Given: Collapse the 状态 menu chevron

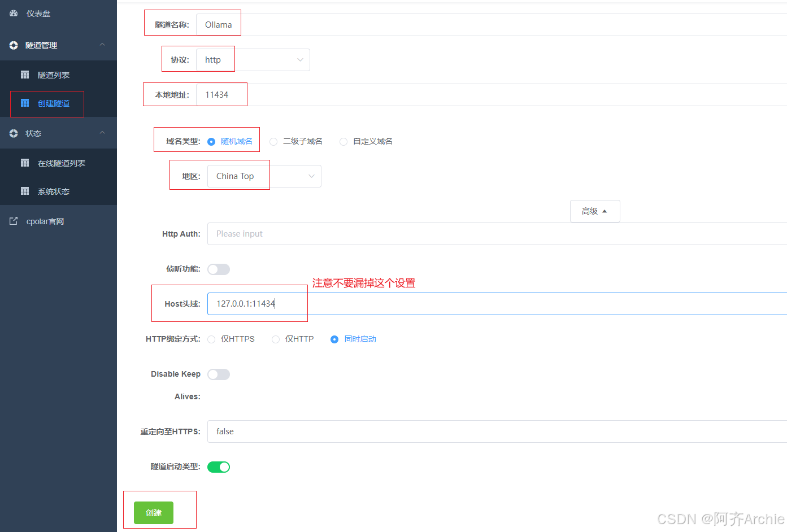Looking at the screenshot, I should coord(102,133).
